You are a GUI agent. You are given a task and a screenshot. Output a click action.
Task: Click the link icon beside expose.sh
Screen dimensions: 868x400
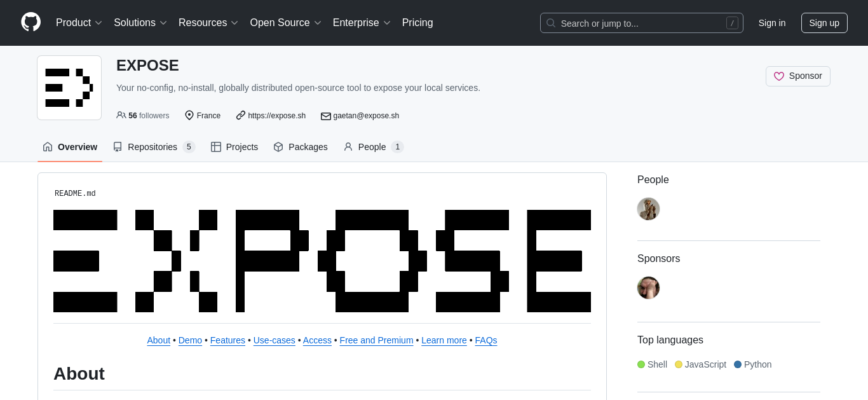(x=241, y=115)
